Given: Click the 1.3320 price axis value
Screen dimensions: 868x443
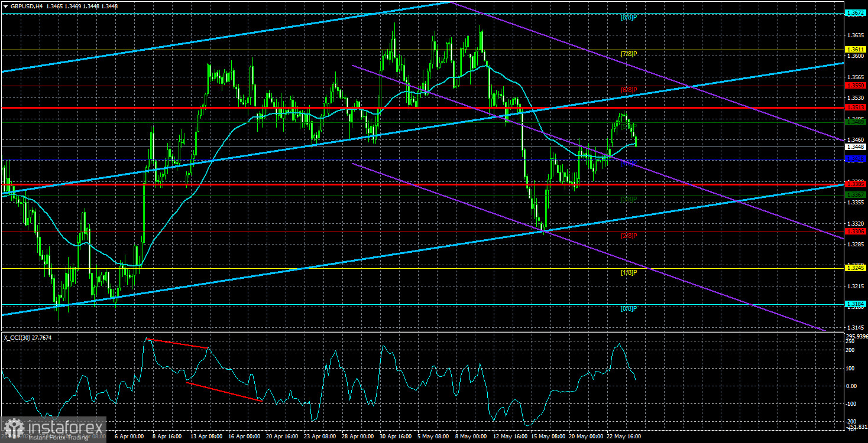Looking at the screenshot, I should coord(856,223).
